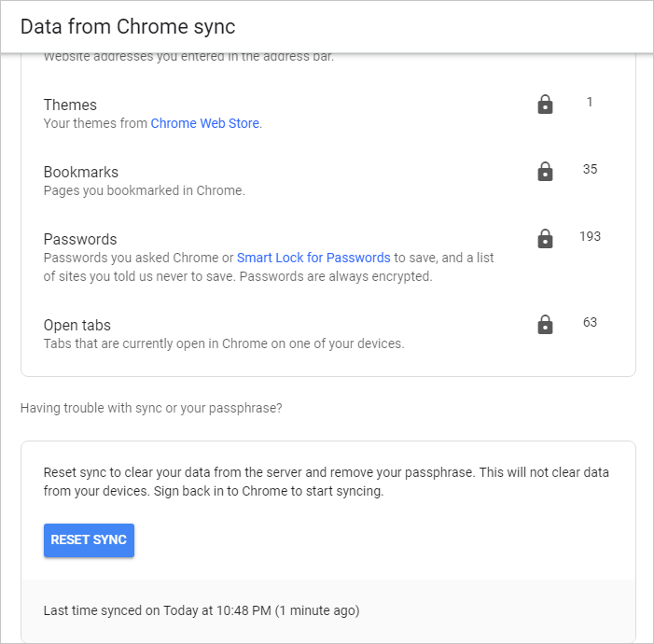Click the Passwords count of 193
This screenshot has height=644, width=654.
click(x=590, y=236)
